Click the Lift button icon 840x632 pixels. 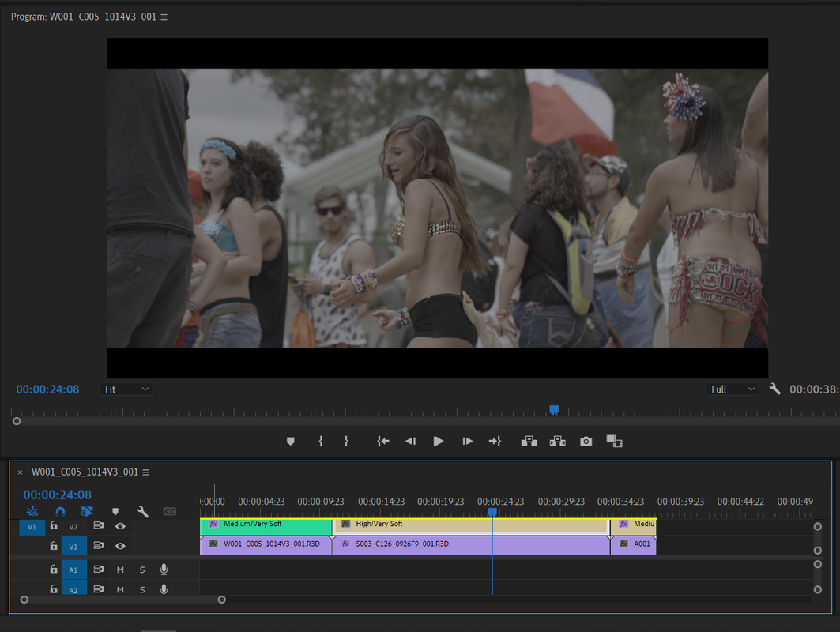(x=529, y=441)
